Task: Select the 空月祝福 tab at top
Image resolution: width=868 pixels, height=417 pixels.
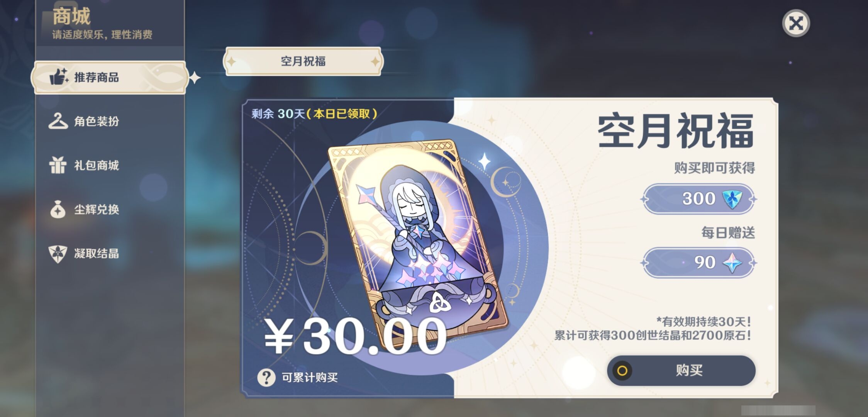Action: [x=303, y=61]
